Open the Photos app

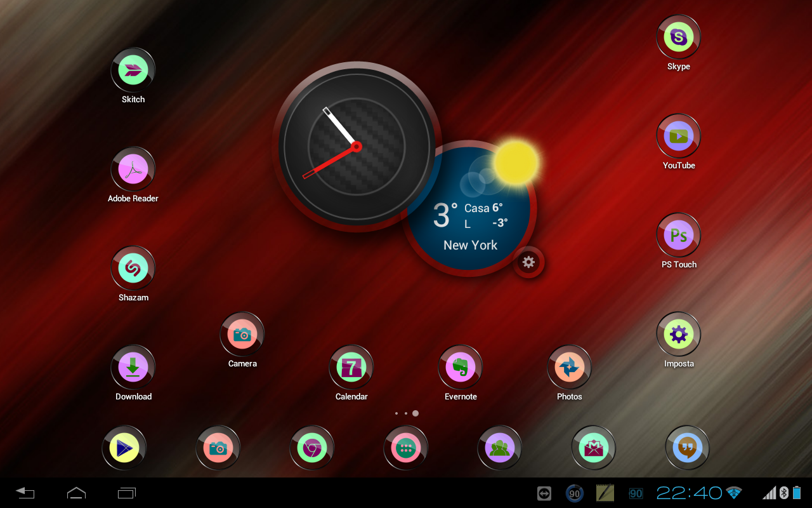pyautogui.click(x=570, y=368)
